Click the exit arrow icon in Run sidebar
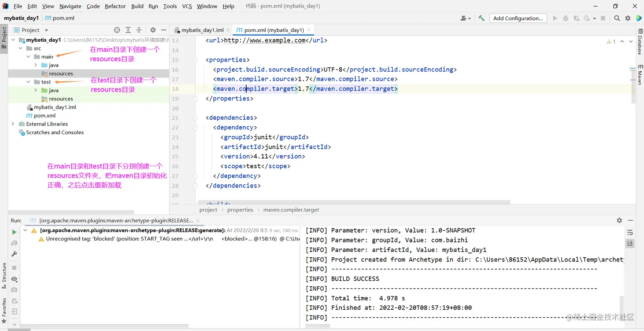Viewport: 644px width, 331px height. [x=14, y=311]
